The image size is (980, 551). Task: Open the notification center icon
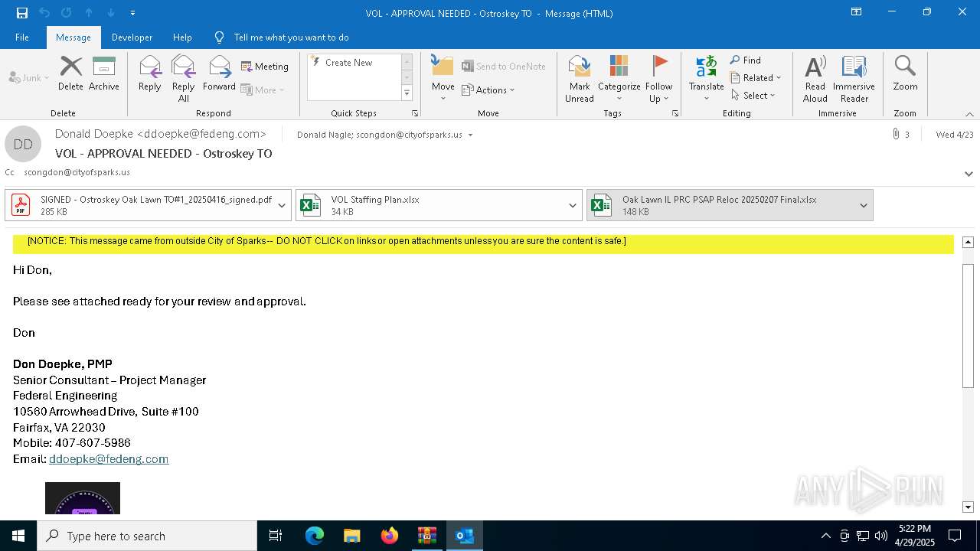tap(955, 536)
